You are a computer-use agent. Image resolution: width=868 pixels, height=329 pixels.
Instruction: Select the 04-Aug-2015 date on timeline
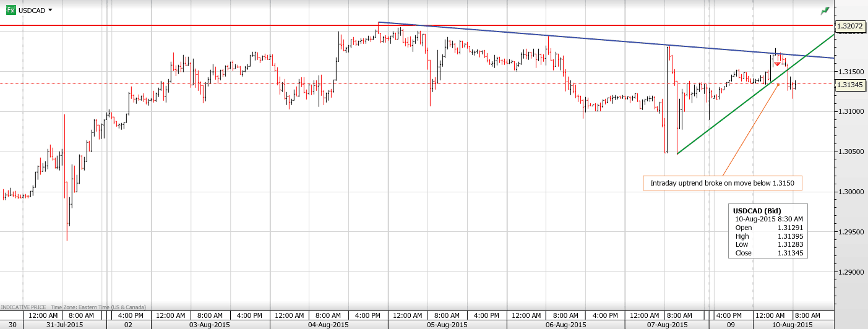328,324
